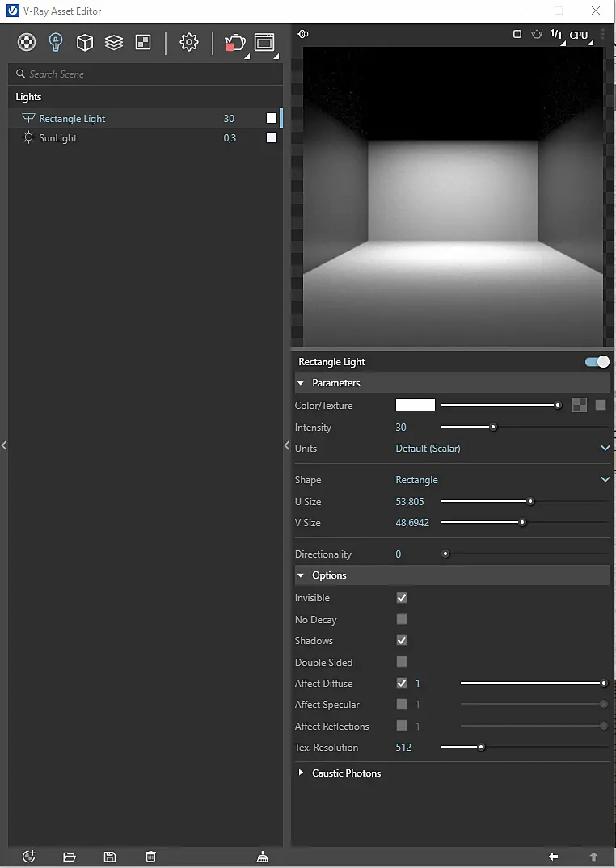
Task: Open the Textures category checker icon
Action: pos(143,42)
